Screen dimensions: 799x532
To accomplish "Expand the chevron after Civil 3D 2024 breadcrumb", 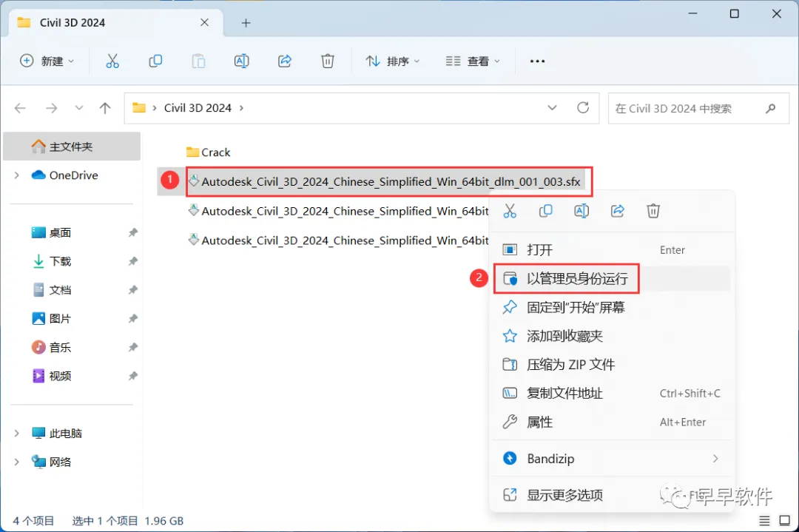I will (241, 108).
